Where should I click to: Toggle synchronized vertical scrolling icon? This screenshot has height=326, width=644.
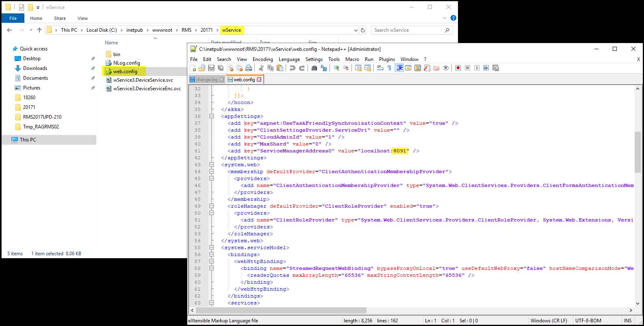coord(358,68)
